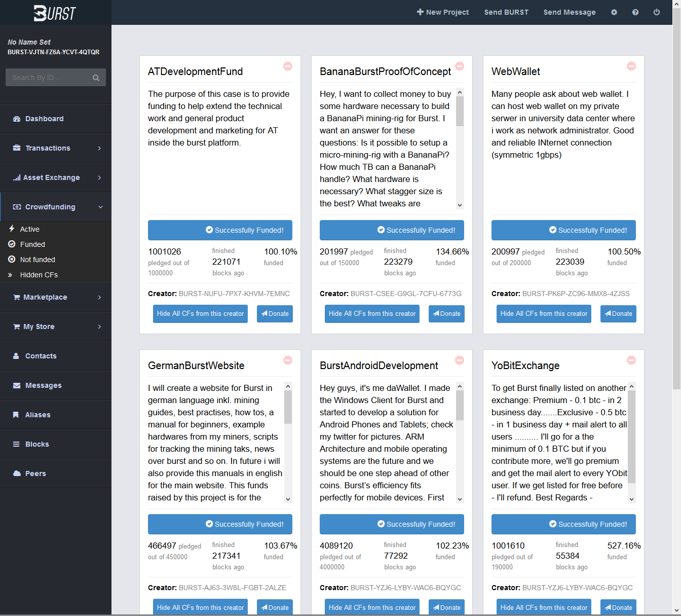Click the account address BURST-VJTN-FZ6A-YCVT-4QTQR

tap(54, 52)
